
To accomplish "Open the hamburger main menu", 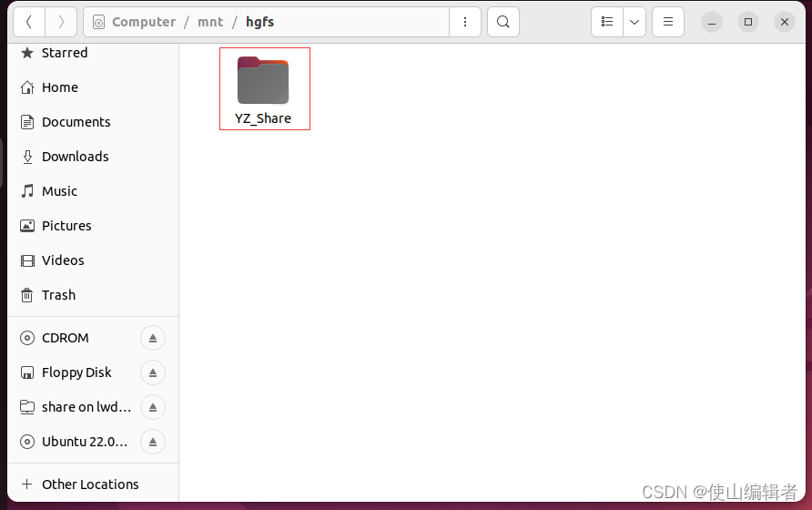I will (668, 22).
